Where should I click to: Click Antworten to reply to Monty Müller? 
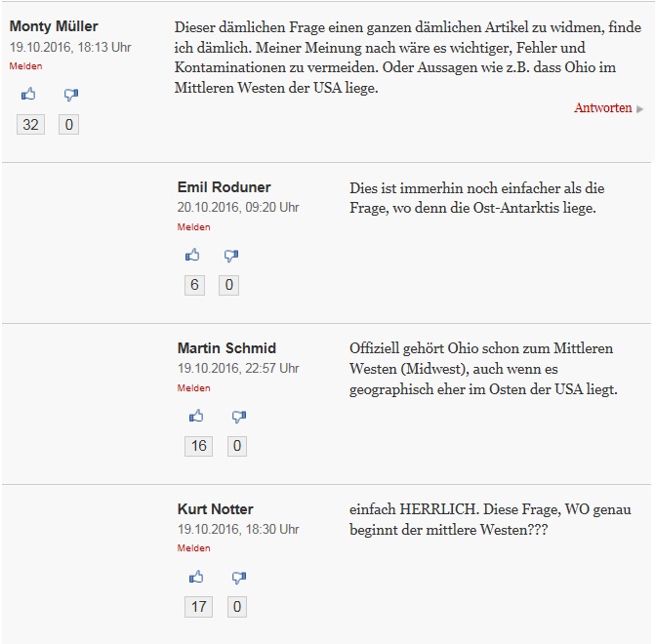point(602,108)
